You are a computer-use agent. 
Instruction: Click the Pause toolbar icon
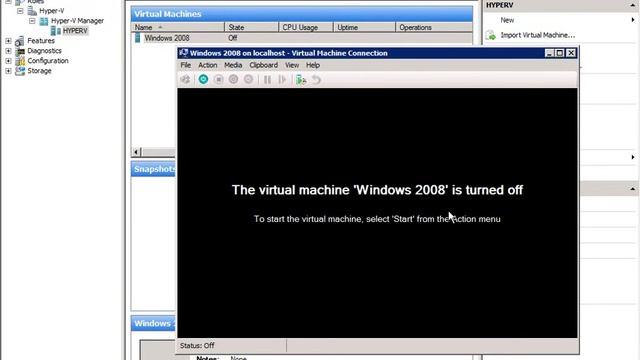pos(267,80)
